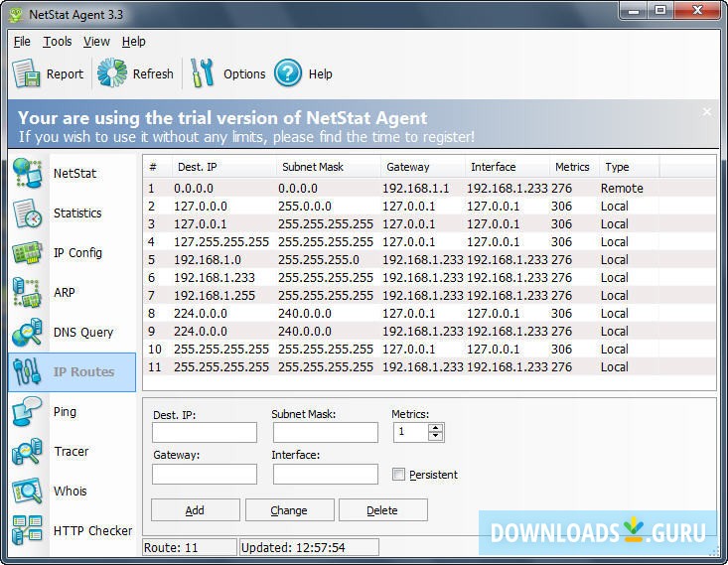Viewport: 728px width, 565px height.
Task: Select the NetStat globe icon in sidebar
Action: pos(28,173)
